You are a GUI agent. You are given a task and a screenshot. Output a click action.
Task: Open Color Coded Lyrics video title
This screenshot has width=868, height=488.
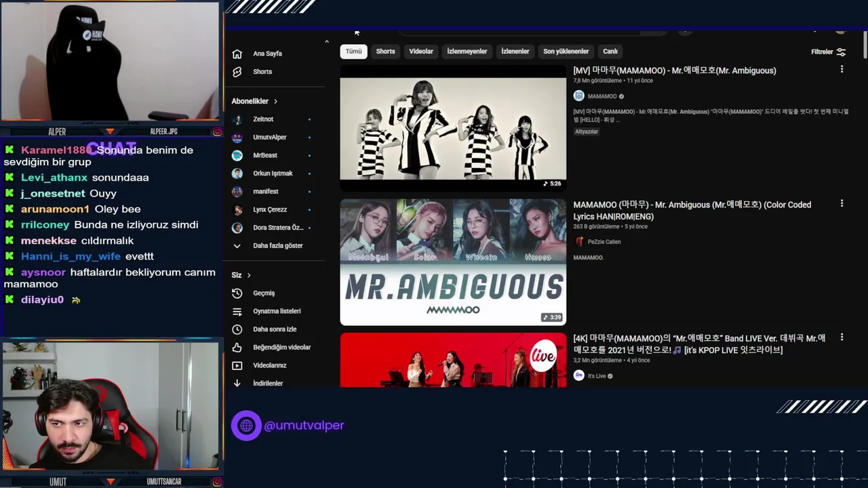(692, 211)
